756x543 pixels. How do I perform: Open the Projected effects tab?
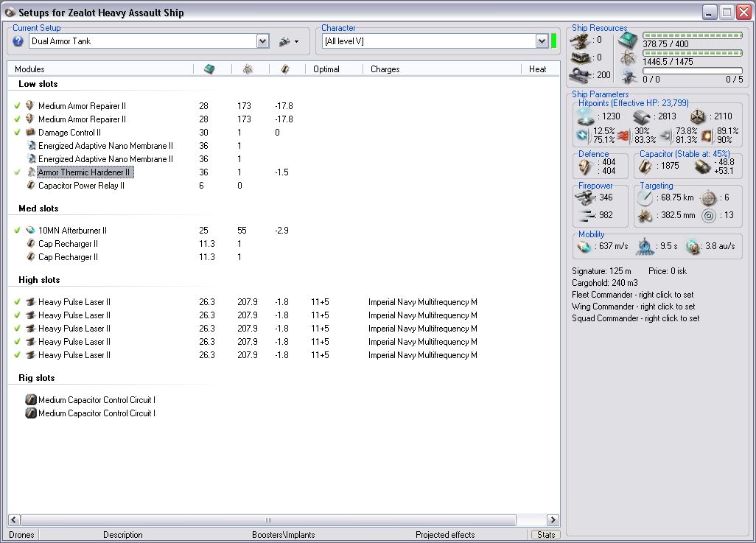[x=445, y=535]
